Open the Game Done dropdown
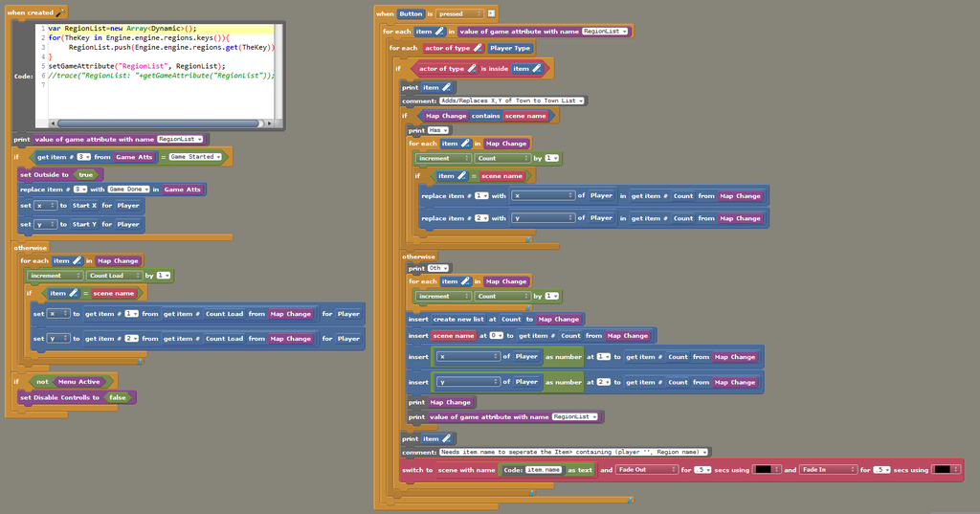 click(128, 190)
